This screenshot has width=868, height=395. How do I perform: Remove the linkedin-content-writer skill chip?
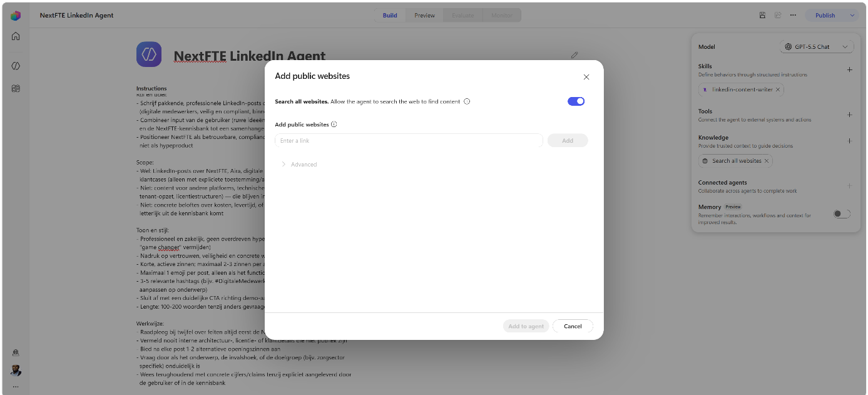pyautogui.click(x=778, y=90)
